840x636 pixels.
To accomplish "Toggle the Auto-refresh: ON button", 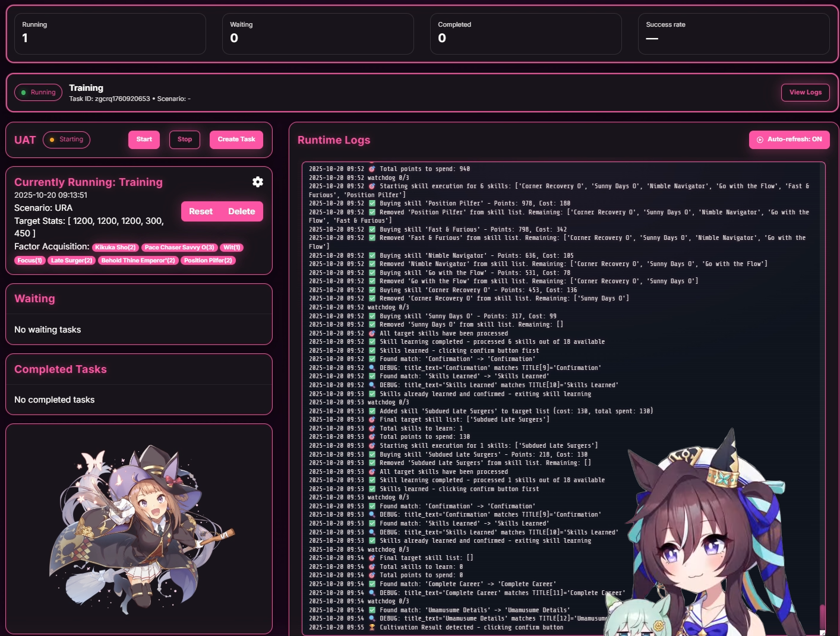I will click(x=790, y=140).
